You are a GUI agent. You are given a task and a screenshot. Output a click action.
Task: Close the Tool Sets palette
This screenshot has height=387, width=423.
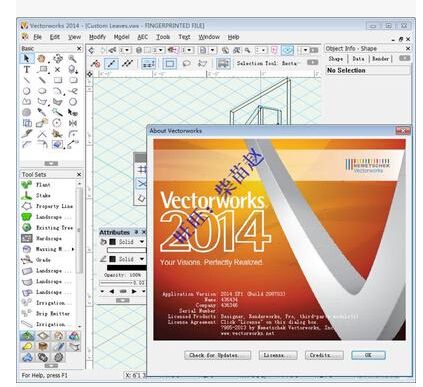pyautogui.click(x=79, y=174)
